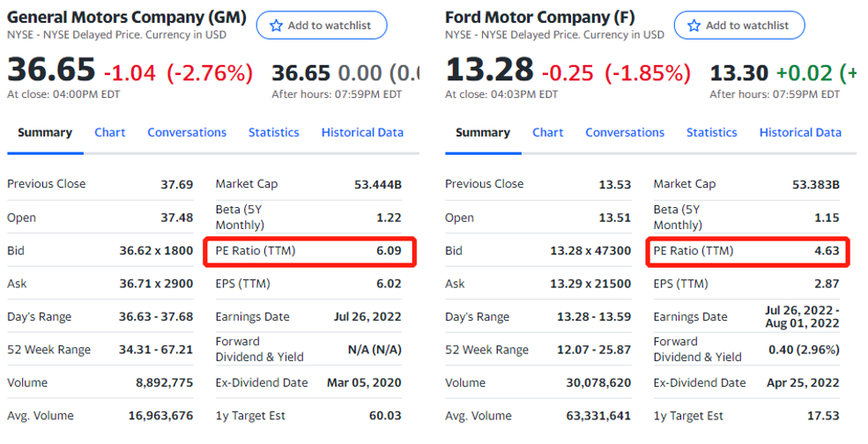Switch to GM's Conversations tab
868x444 pixels.
click(187, 132)
